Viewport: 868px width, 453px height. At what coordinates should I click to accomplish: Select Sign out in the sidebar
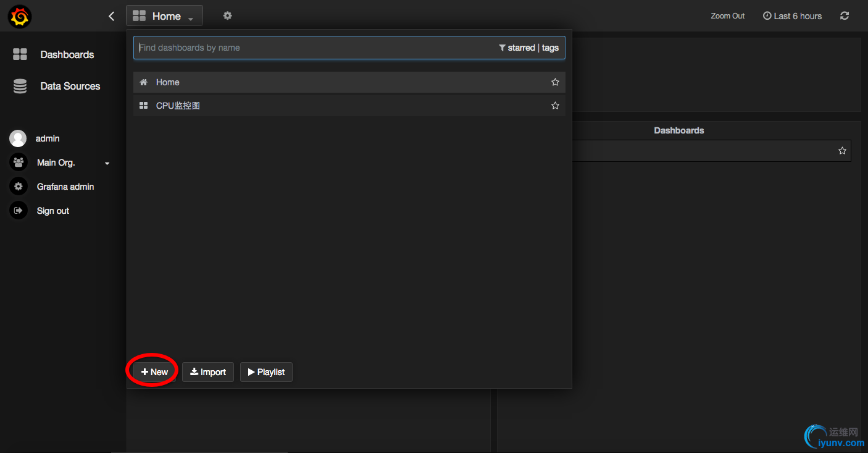point(40,211)
